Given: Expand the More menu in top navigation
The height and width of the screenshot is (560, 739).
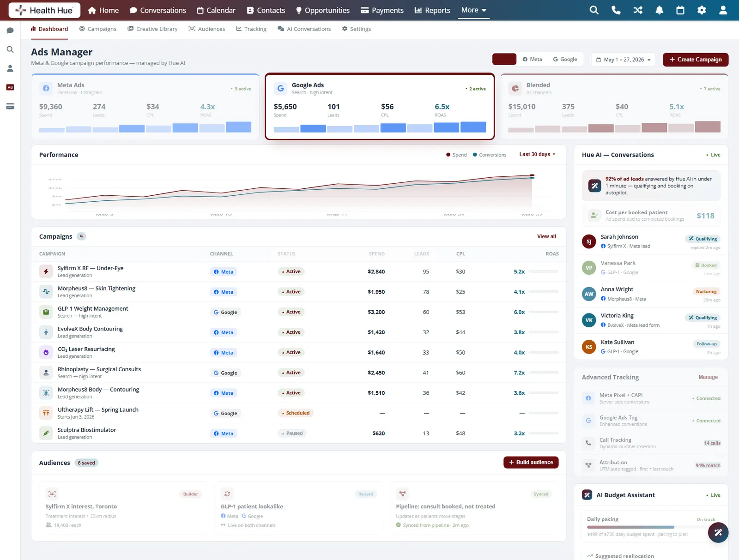Looking at the screenshot, I should point(474,10).
